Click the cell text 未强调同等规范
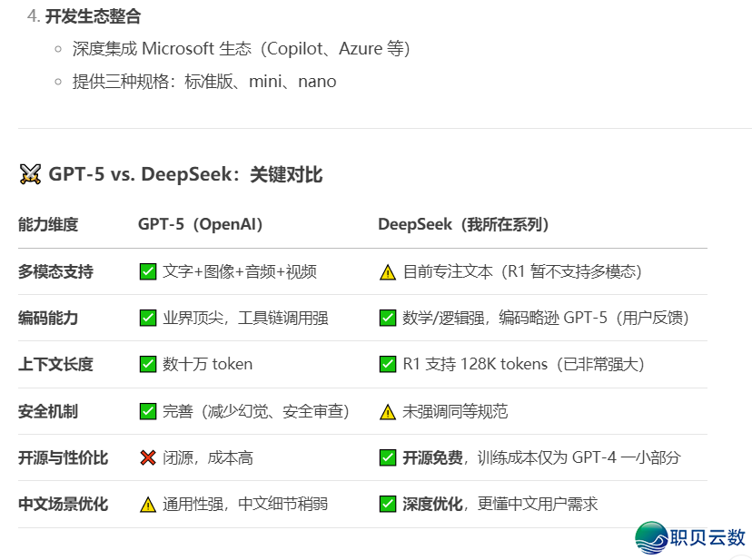 coord(455,411)
